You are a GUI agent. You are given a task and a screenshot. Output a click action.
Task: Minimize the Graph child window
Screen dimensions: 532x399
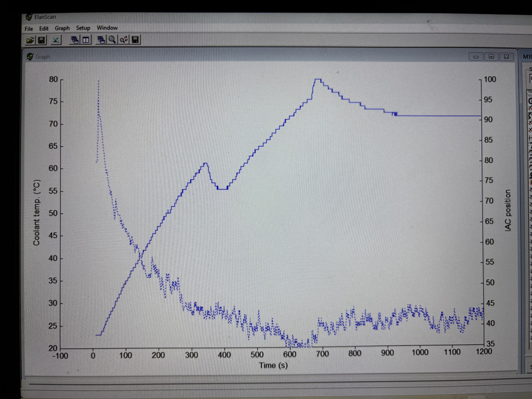click(x=476, y=57)
